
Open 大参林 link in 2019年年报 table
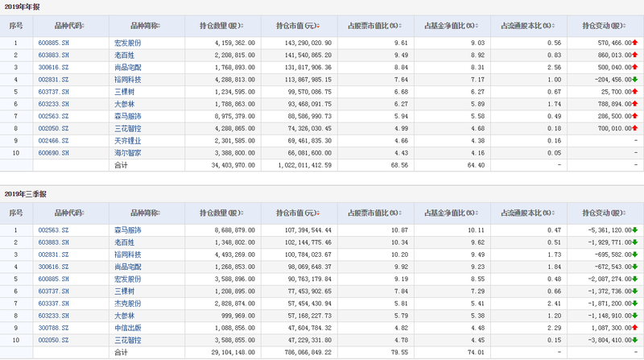(125, 104)
